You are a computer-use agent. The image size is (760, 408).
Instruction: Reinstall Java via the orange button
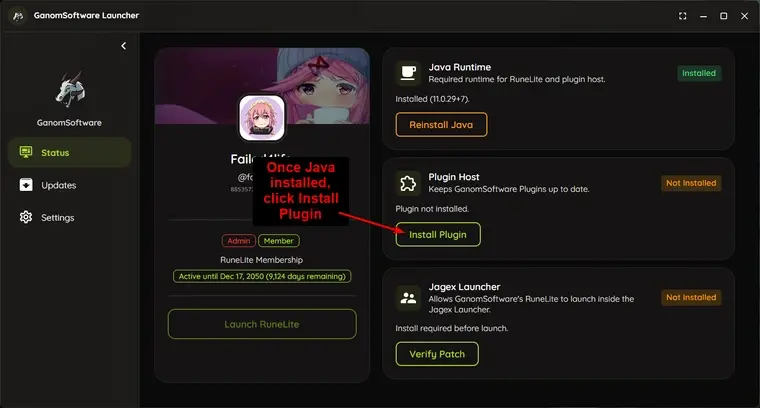(441, 125)
